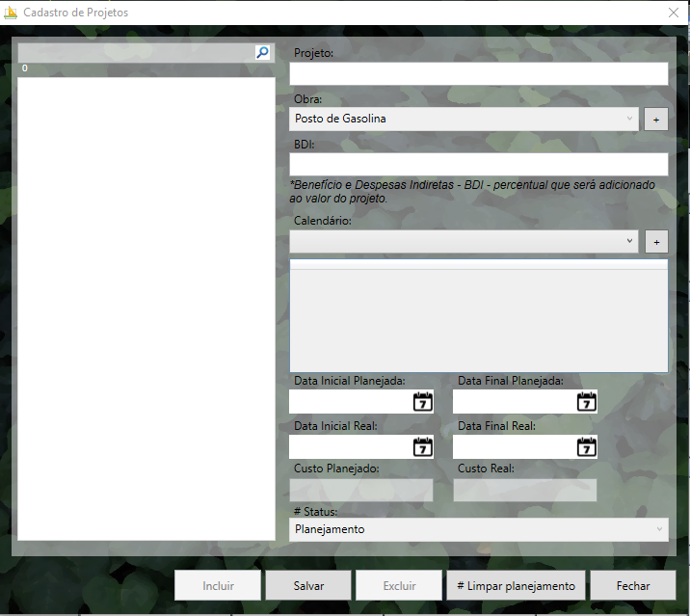Expand the Obra dropdown

pyautogui.click(x=629, y=119)
